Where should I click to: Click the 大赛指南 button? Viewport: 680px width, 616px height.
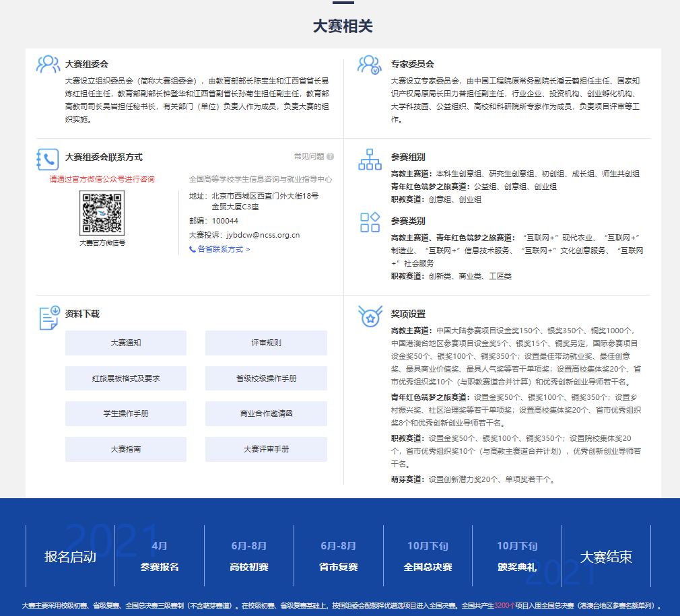pos(126,449)
